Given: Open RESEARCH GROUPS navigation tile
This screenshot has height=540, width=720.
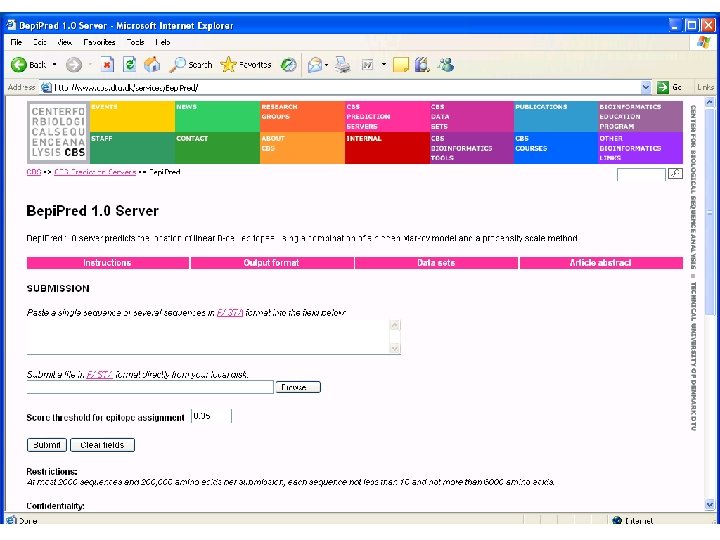Looking at the screenshot, I should point(302,117).
